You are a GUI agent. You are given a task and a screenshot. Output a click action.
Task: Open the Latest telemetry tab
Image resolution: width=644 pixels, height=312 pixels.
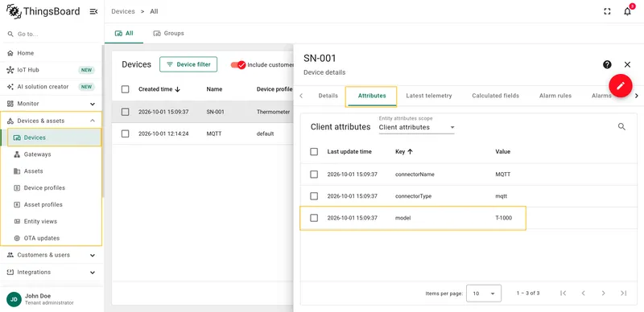point(429,96)
